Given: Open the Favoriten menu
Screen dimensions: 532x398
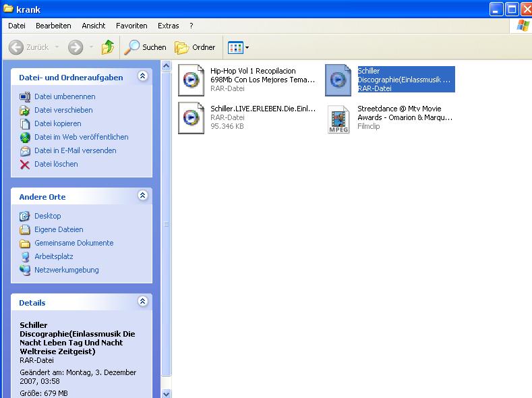Looking at the screenshot, I should (x=131, y=26).
